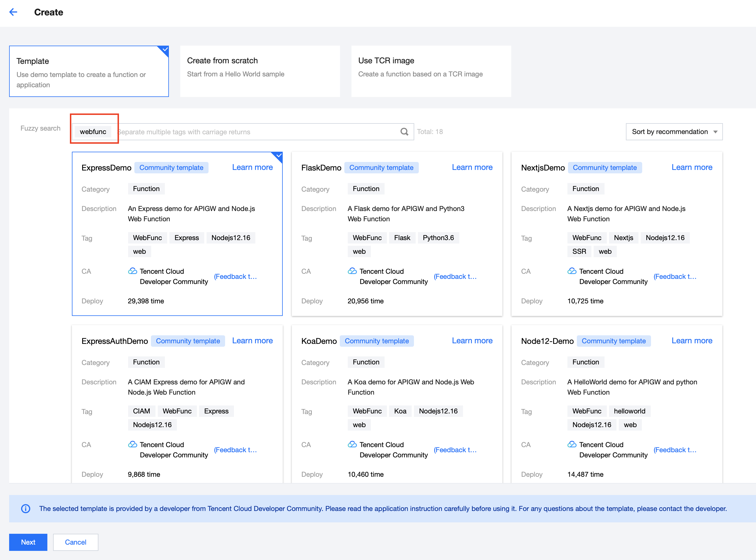Click the fuzzy search tag input field
The image size is (756, 560).
point(258,132)
